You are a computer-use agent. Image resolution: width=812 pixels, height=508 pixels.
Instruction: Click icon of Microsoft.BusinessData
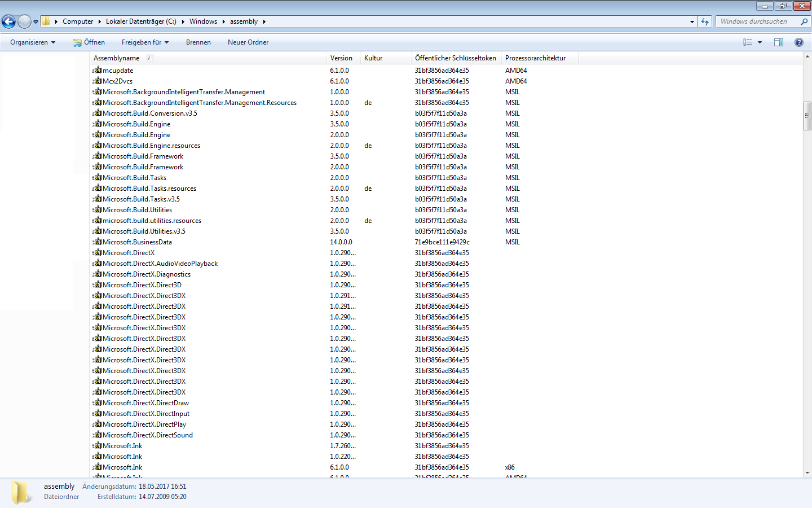click(x=97, y=242)
